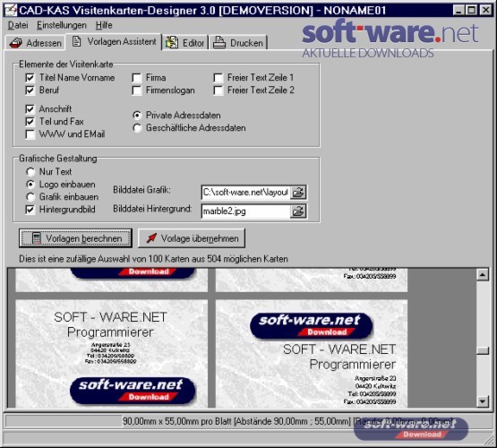Click the calculator icon on Vorlagen berechnen
Viewport: 497px width, 448px height.
click(37, 238)
